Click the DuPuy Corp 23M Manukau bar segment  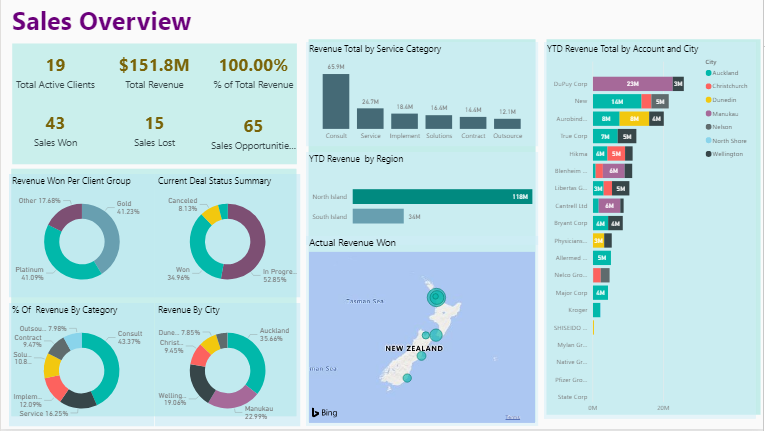click(x=632, y=85)
